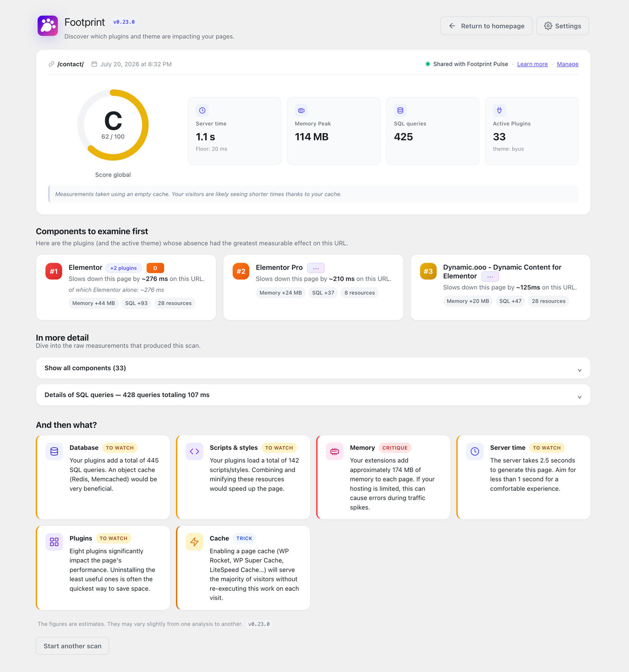629x672 pixels.
Task: Click the Server time card clock icon
Action: pyautogui.click(x=475, y=451)
